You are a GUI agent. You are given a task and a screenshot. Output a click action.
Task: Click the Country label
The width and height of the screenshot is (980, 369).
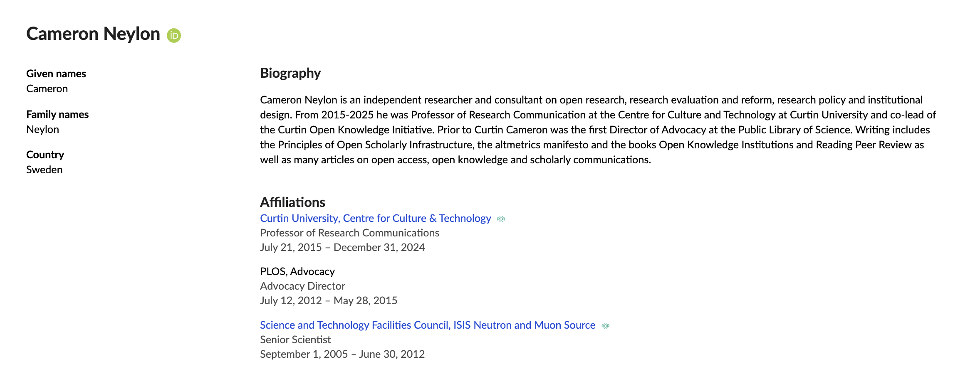tap(45, 155)
